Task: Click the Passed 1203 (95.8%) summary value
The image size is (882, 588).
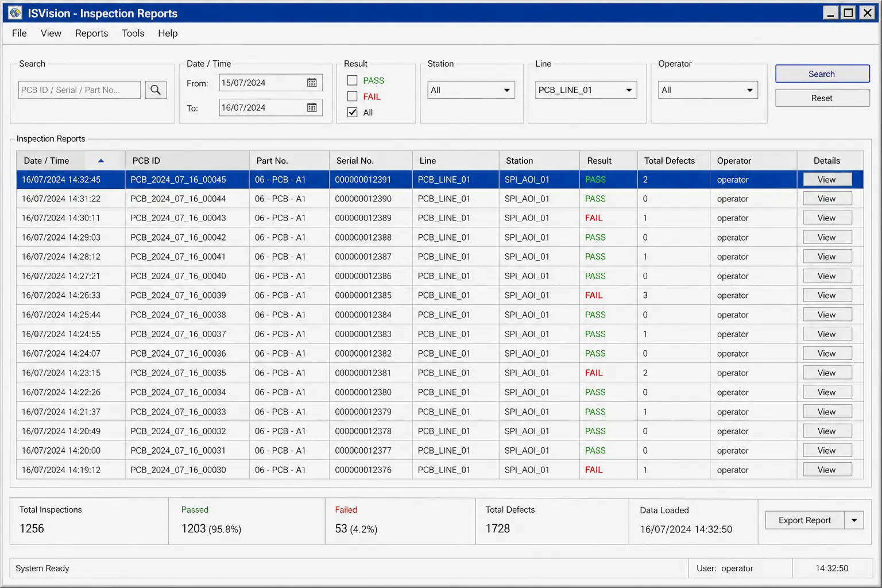Action: click(x=211, y=529)
